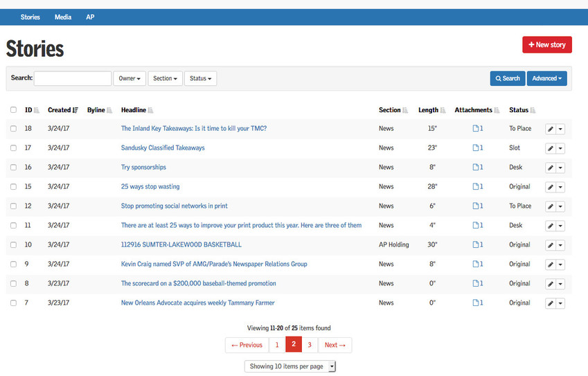Open actions dropdown arrow for story 7
The width and height of the screenshot is (588, 376).
560,303
